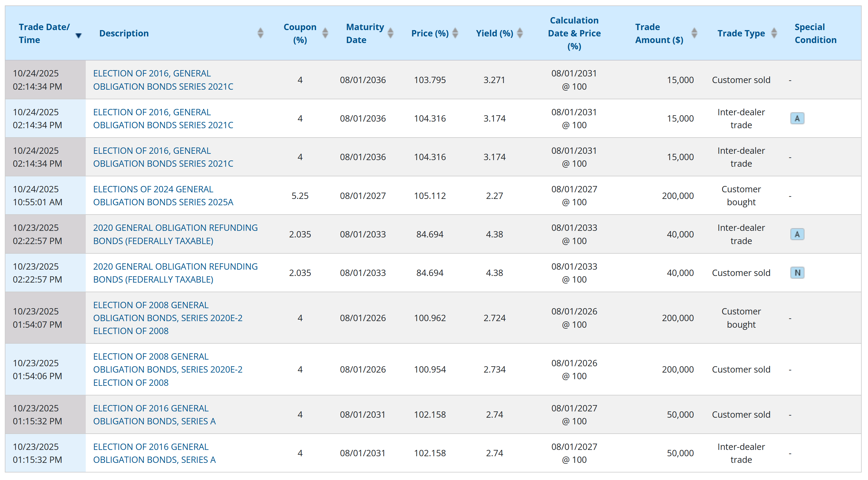Click Maturity Date sort arrows
This screenshot has height=480, width=868.
(390, 33)
